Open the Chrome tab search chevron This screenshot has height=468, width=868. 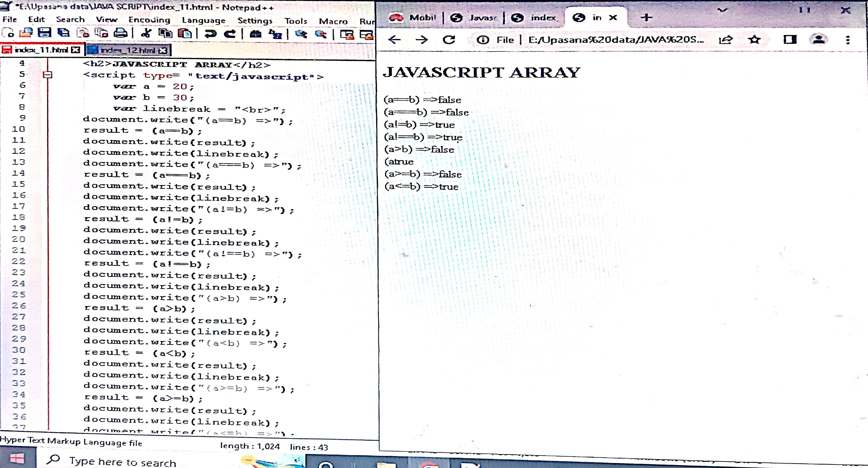point(722,11)
